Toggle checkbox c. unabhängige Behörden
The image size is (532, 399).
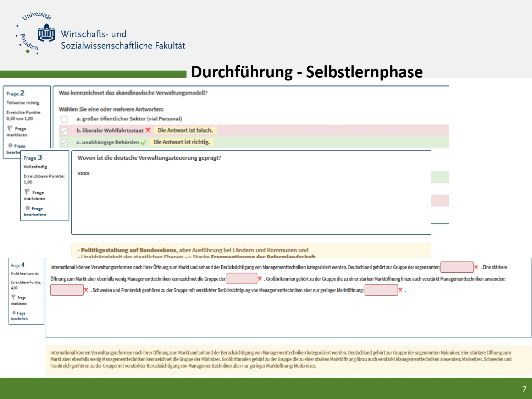[x=64, y=142]
